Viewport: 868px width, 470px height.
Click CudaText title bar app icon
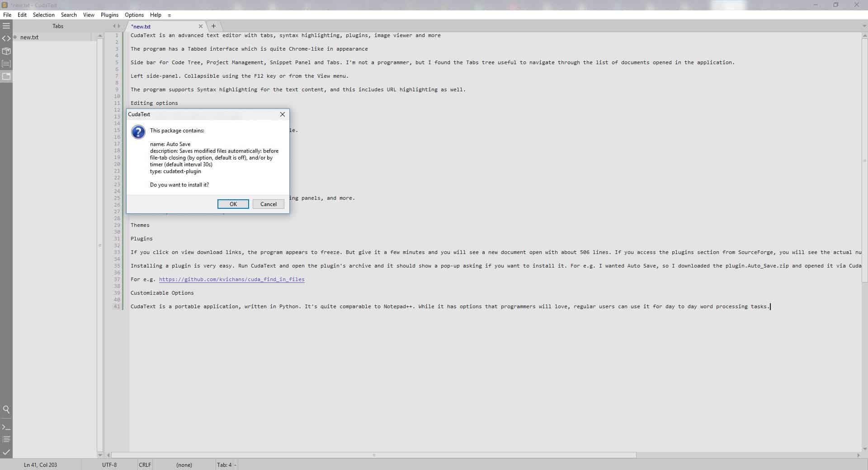pos(5,5)
